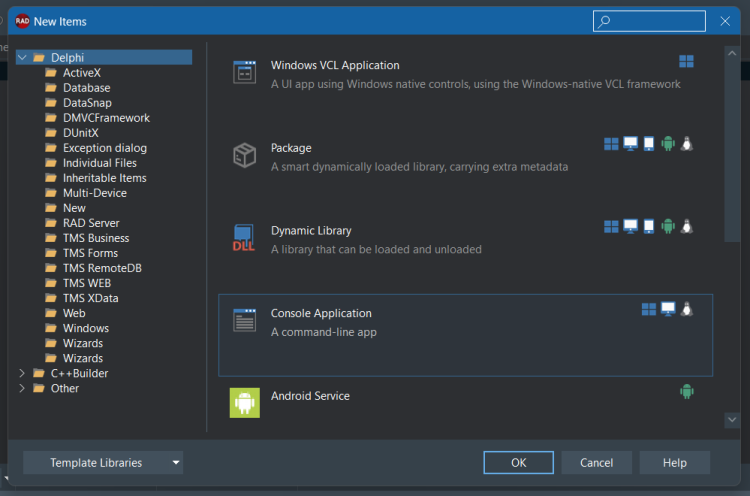Click Linux penguin icon on Console Application row
Viewport: 750px width, 496px height.
tap(687, 309)
